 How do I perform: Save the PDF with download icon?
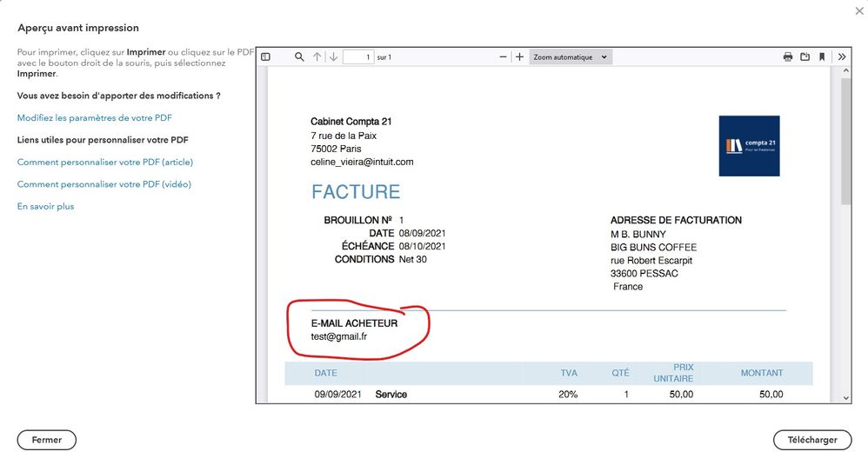pos(805,57)
